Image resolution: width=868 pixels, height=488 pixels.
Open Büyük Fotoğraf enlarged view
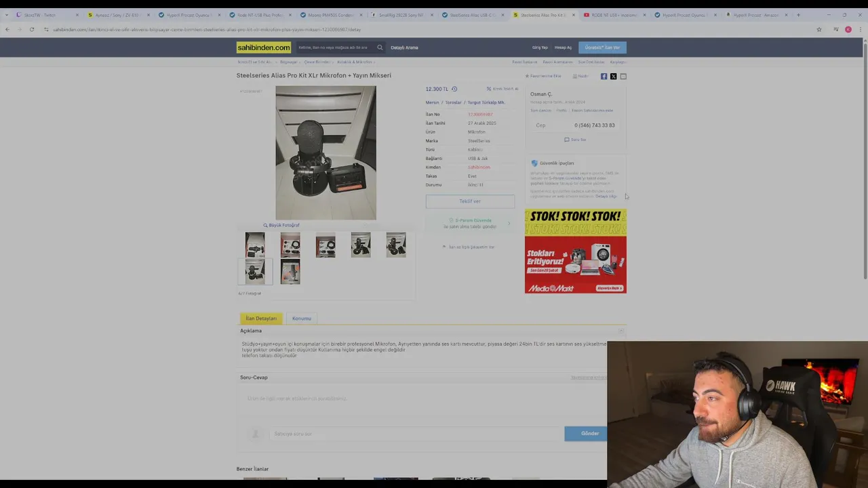pos(281,225)
